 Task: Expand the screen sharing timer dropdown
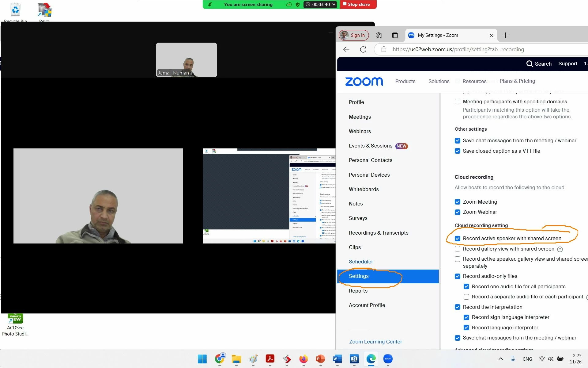[334, 4]
